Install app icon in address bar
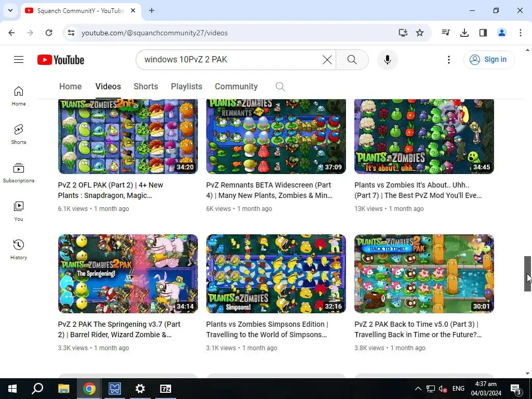 click(x=403, y=33)
